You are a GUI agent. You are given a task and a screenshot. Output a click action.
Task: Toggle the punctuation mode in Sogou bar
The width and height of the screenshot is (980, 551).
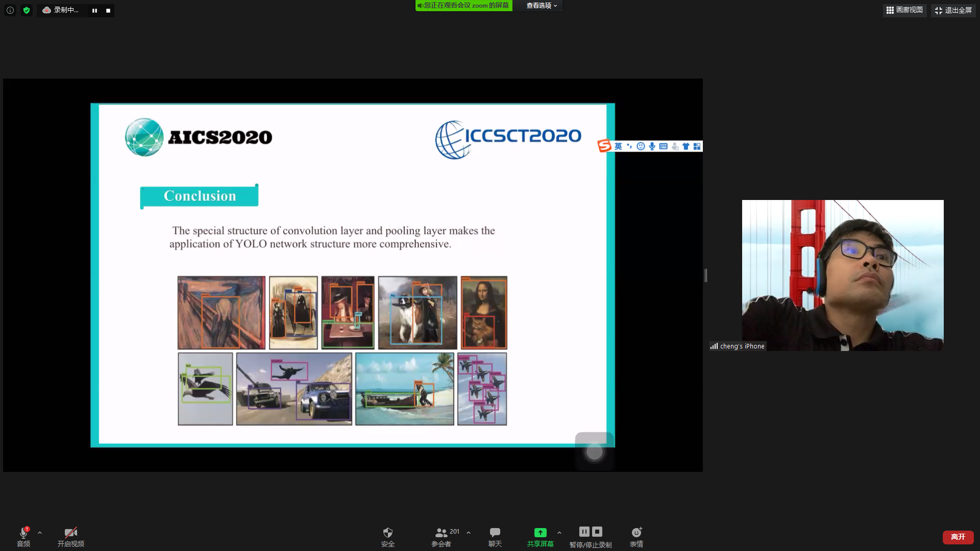(629, 146)
